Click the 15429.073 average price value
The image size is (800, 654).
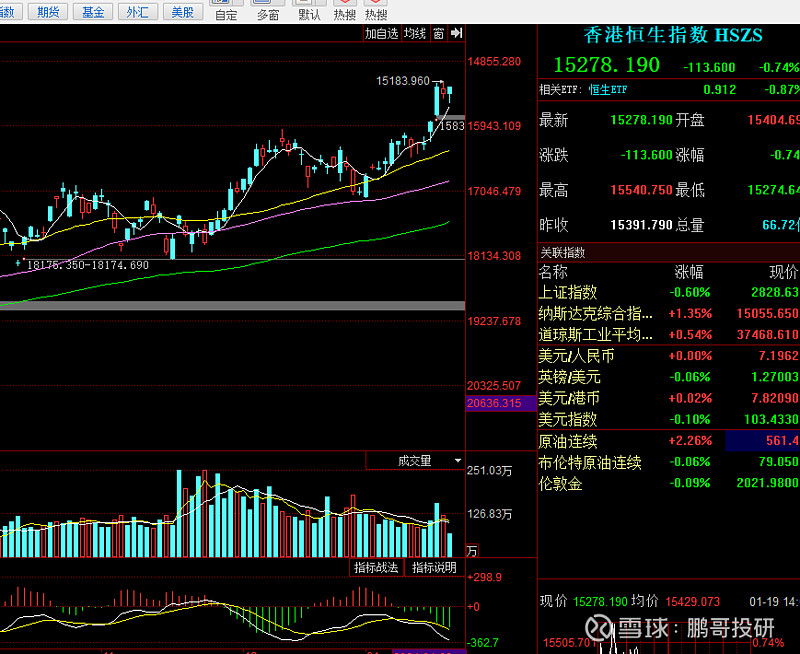pyautogui.click(x=692, y=602)
